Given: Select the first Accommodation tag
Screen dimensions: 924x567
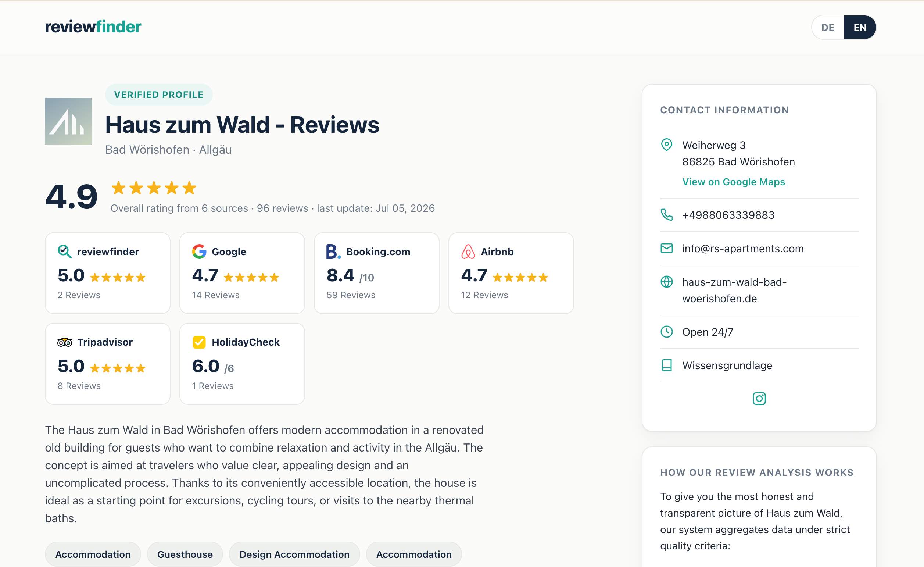Looking at the screenshot, I should pos(93,554).
